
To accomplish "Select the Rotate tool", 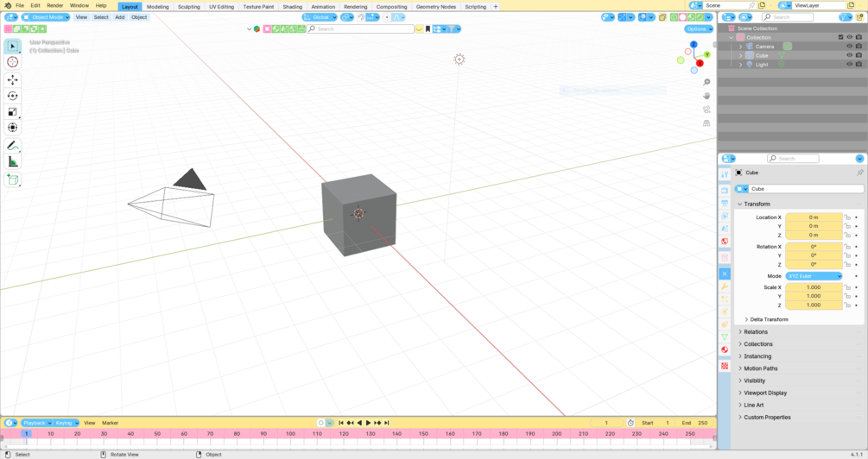I will (x=13, y=96).
